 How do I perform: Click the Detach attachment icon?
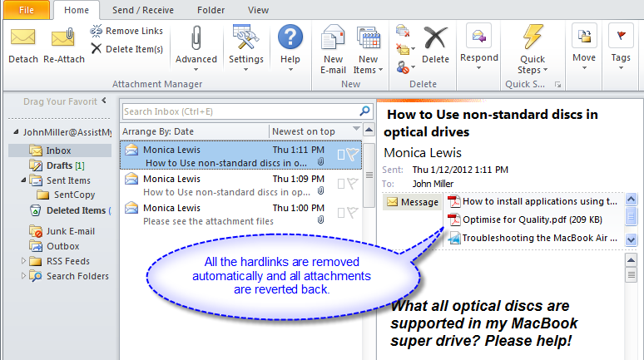pos(22,45)
